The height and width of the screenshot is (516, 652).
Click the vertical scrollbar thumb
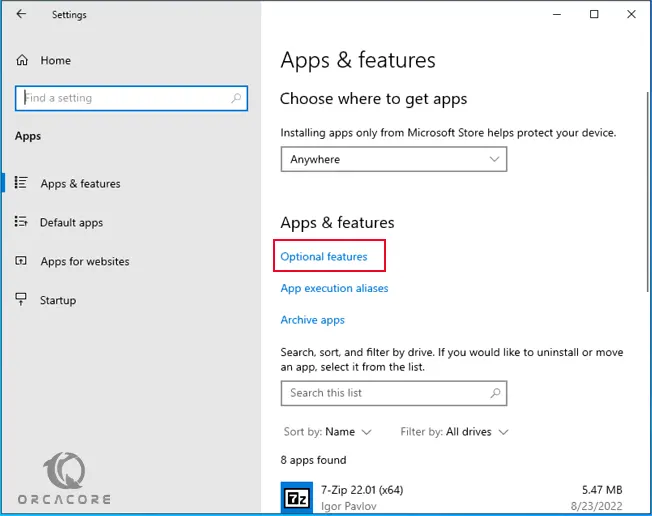coord(648,192)
